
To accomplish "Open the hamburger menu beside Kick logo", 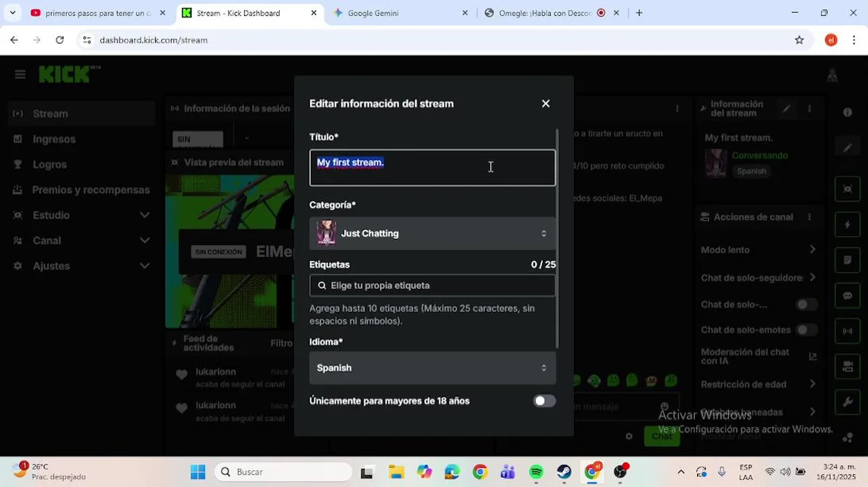I will 20,74.
